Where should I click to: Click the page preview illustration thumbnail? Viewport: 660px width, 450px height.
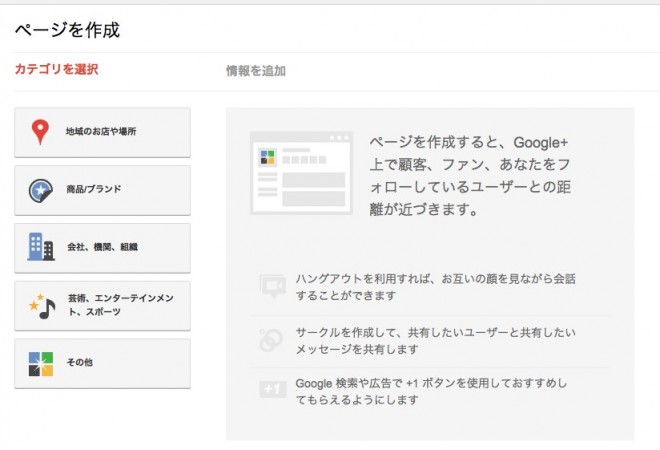coord(300,172)
